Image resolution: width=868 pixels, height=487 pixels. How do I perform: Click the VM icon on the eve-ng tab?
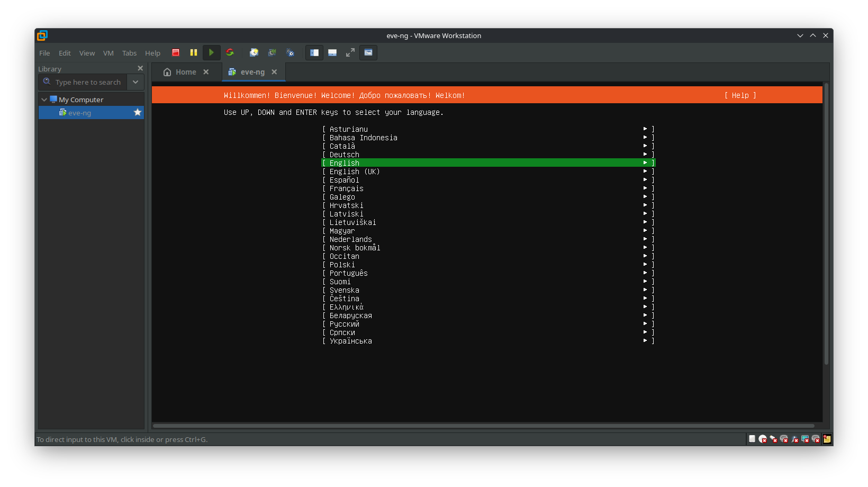[232, 72]
